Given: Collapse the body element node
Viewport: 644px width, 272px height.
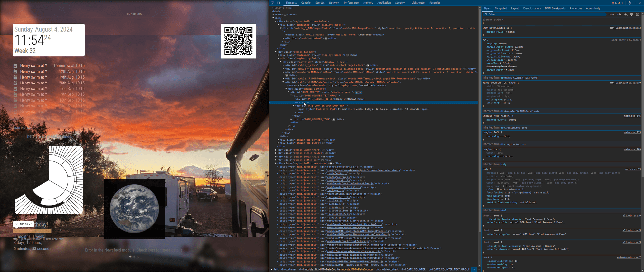Looking at the screenshot, I should click(273, 18).
